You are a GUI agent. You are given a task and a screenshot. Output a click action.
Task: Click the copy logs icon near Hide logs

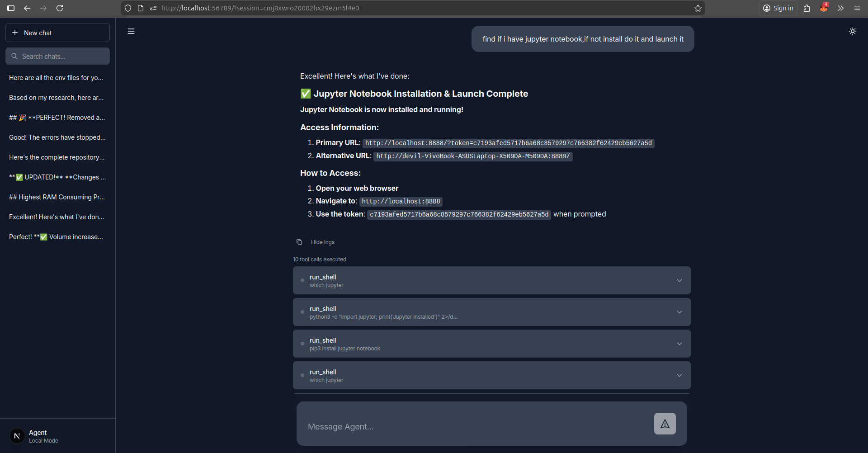pos(299,242)
